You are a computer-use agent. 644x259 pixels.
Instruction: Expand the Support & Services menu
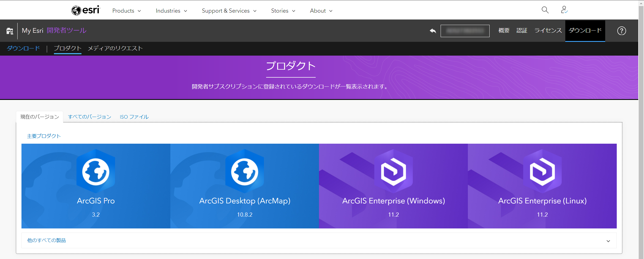coord(229,11)
